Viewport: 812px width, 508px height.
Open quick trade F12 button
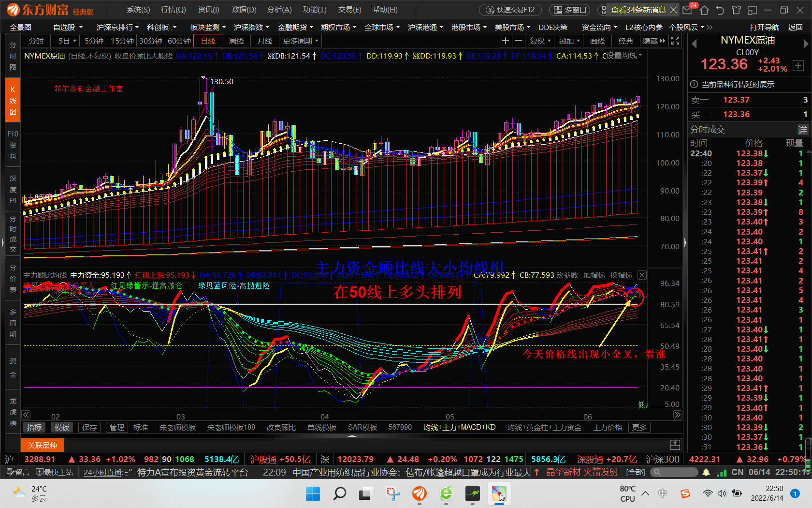point(511,10)
